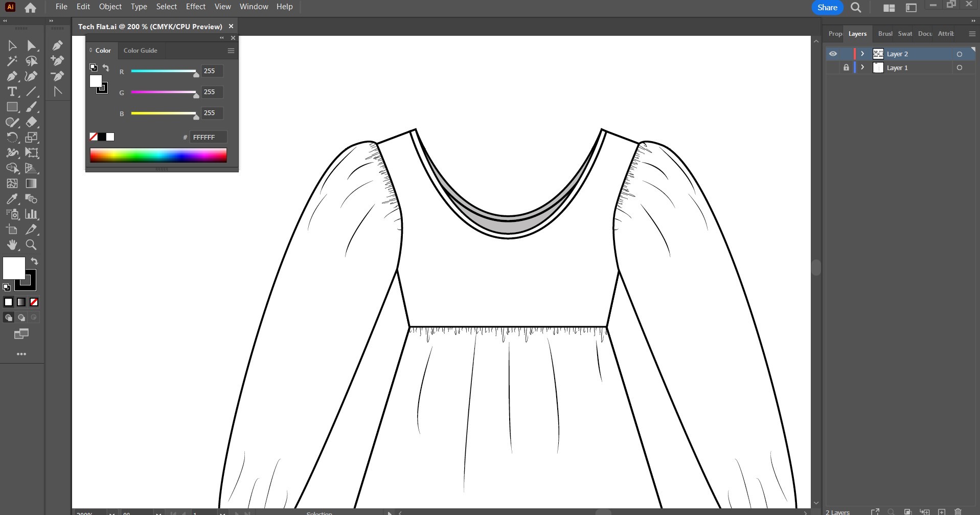Unlock Layer 1 with lock icon
980x515 pixels.
846,68
